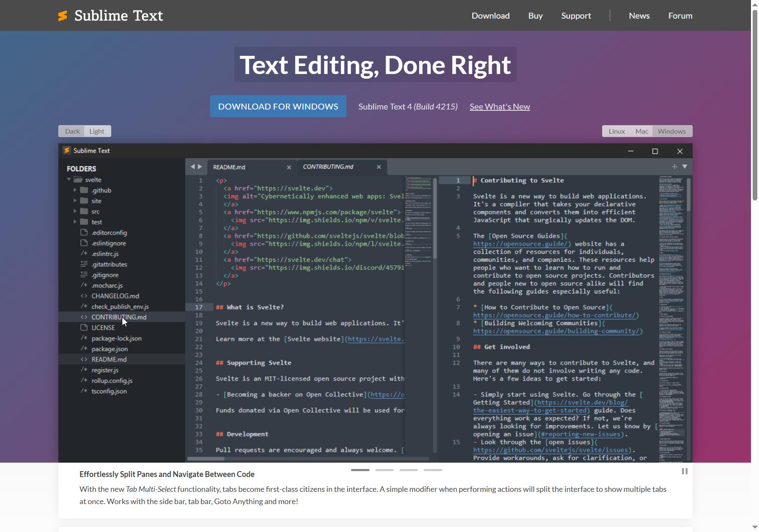
Task: Open the Buy nav item
Action: [535, 16]
